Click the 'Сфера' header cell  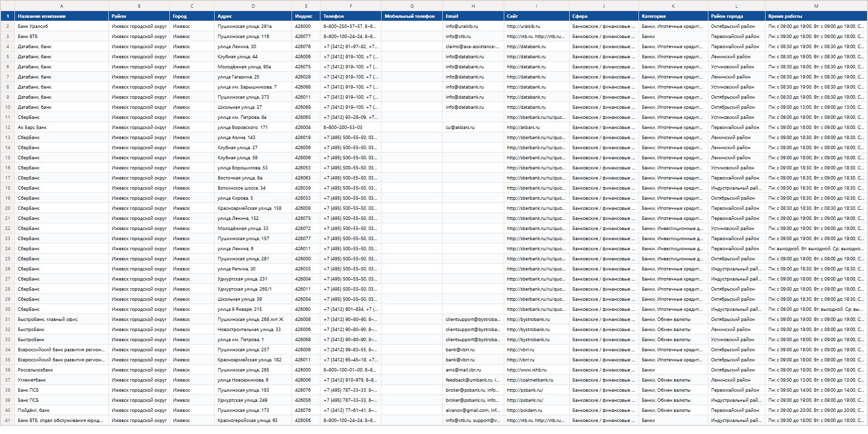coord(604,16)
